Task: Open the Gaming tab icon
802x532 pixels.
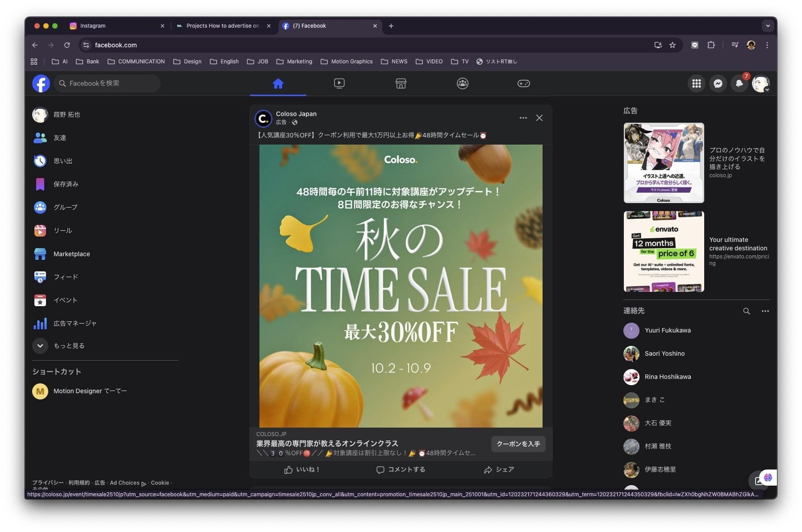Action: click(524, 83)
